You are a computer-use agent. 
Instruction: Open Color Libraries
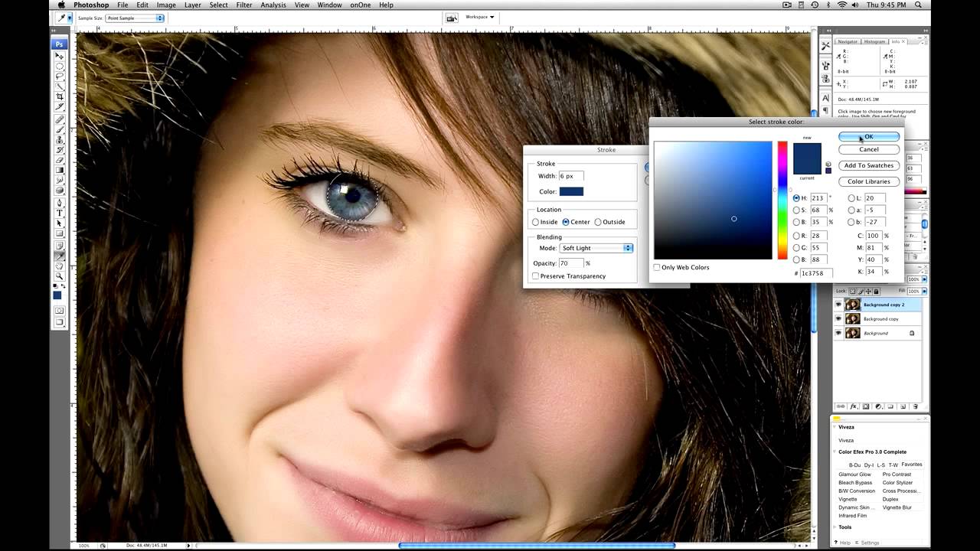[x=869, y=181]
